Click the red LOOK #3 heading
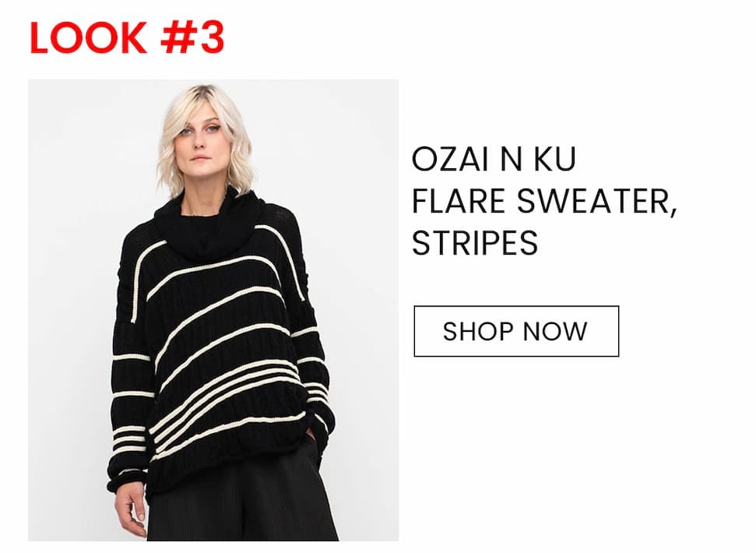Screen dimensions: 756x553 click(127, 37)
